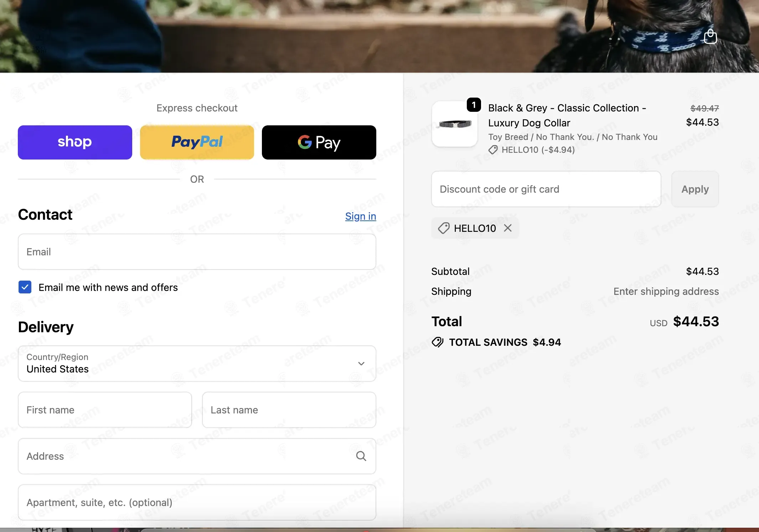The image size is (759, 532).
Task: Click the Subtotal $44.53 amount
Action: 702,271
